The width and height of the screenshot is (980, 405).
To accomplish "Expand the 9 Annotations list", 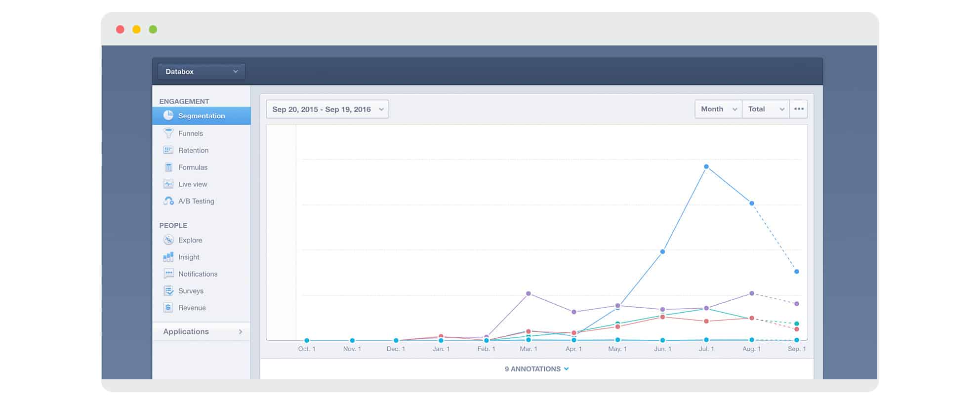I will (x=536, y=369).
